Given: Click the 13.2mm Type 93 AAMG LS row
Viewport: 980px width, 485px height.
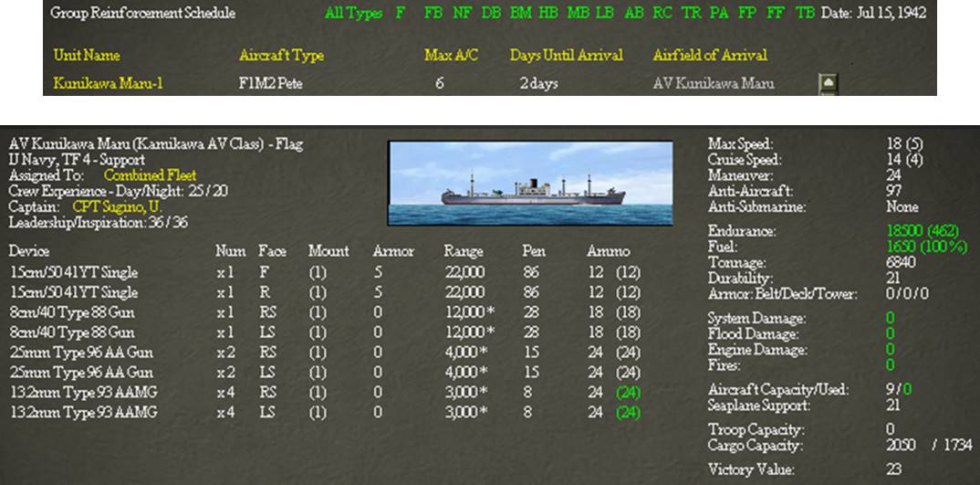Looking at the screenshot, I should click(x=325, y=413).
